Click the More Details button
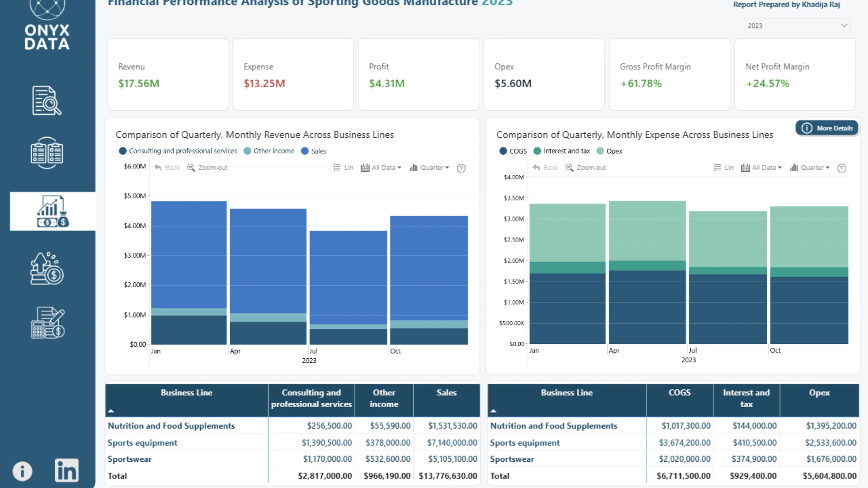This screenshot has width=868, height=488. [x=827, y=128]
